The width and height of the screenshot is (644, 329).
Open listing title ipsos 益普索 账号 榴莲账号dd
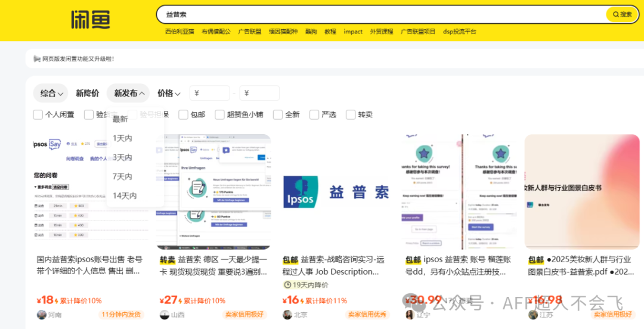pyautogui.click(x=458, y=265)
